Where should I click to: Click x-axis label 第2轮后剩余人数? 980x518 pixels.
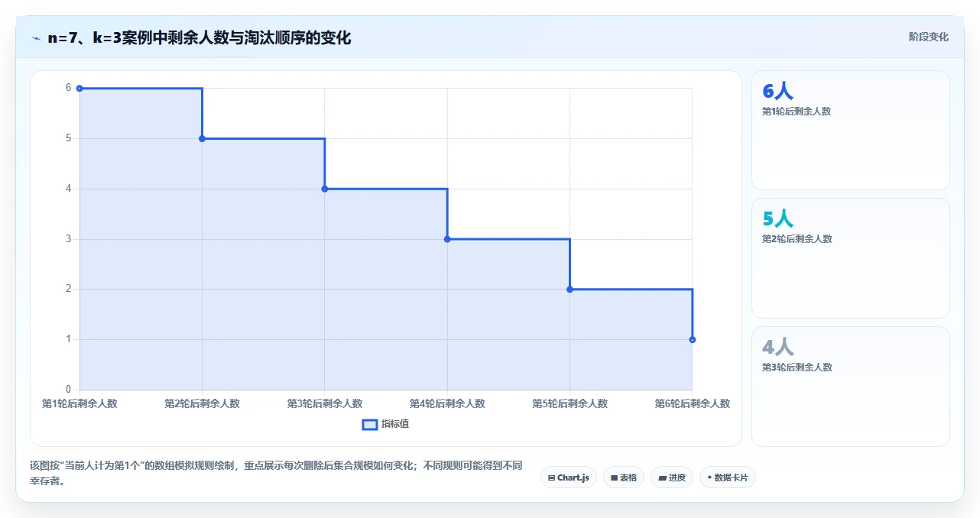point(202,403)
